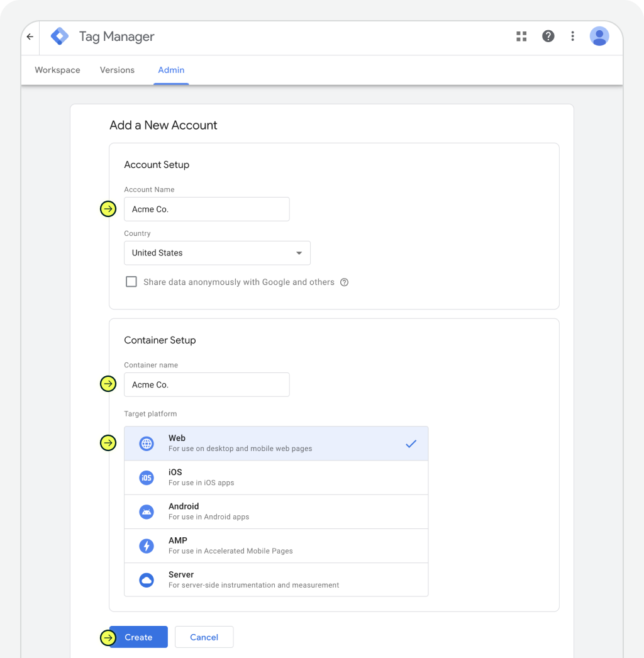This screenshot has width=644, height=658.
Task: Click the Android robot icon
Action: coord(147,512)
